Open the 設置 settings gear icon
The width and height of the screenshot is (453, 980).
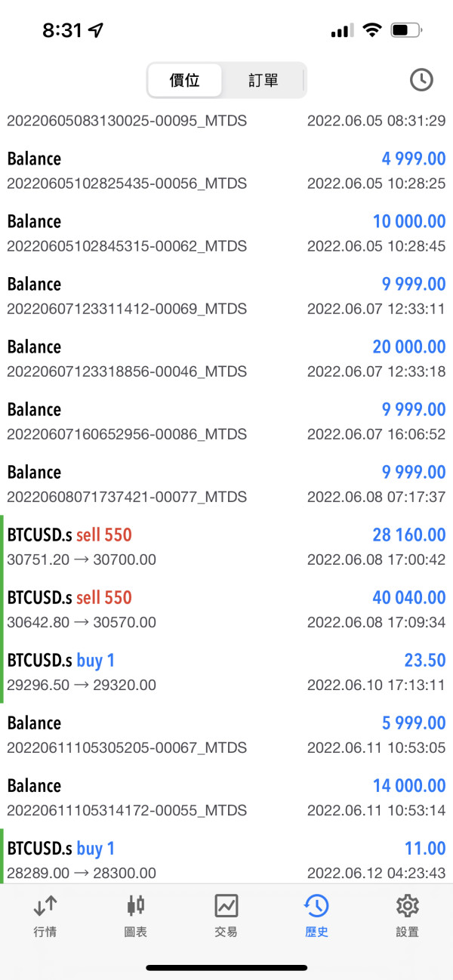(407, 906)
